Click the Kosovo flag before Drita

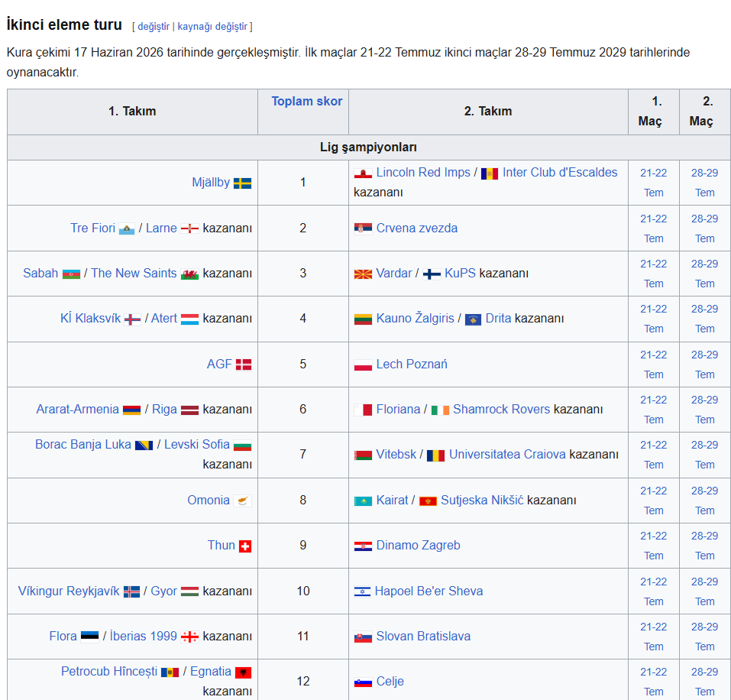tap(473, 319)
